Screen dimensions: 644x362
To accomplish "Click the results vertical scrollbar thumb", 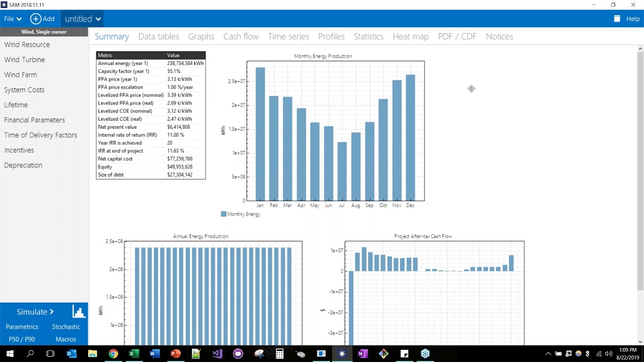I will pyautogui.click(x=640, y=171).
